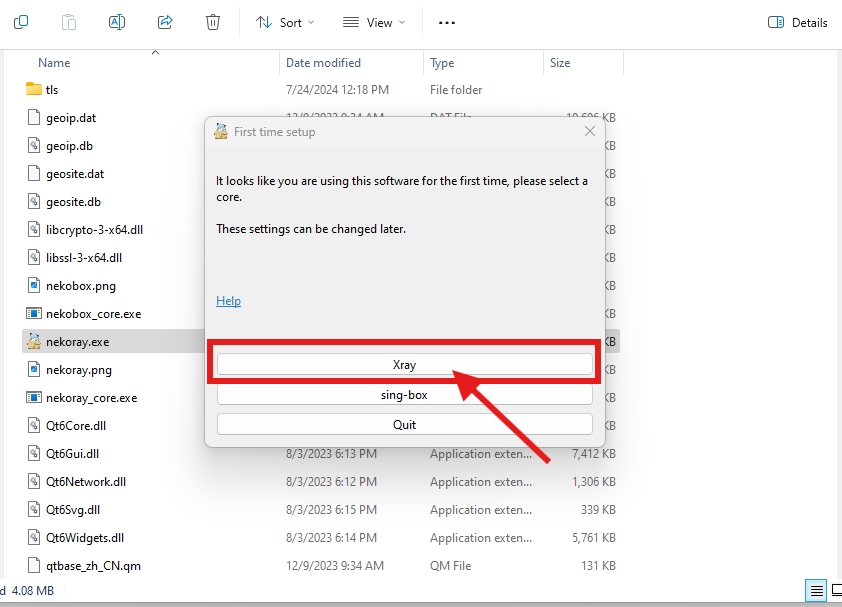This screenshot has height=607, width=842.
Task: Click the 8/3/2023 6:12 PM date cell
Action: click(331, 482)
